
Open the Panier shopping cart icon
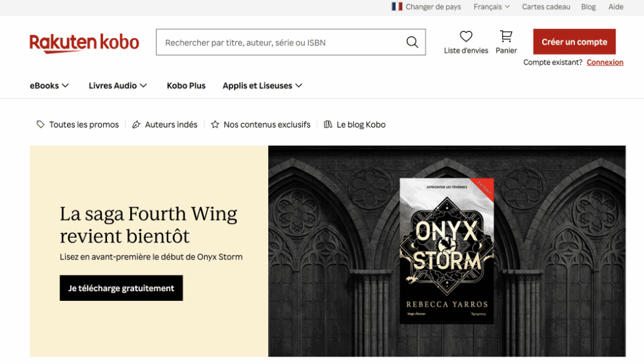pos(506,36)
